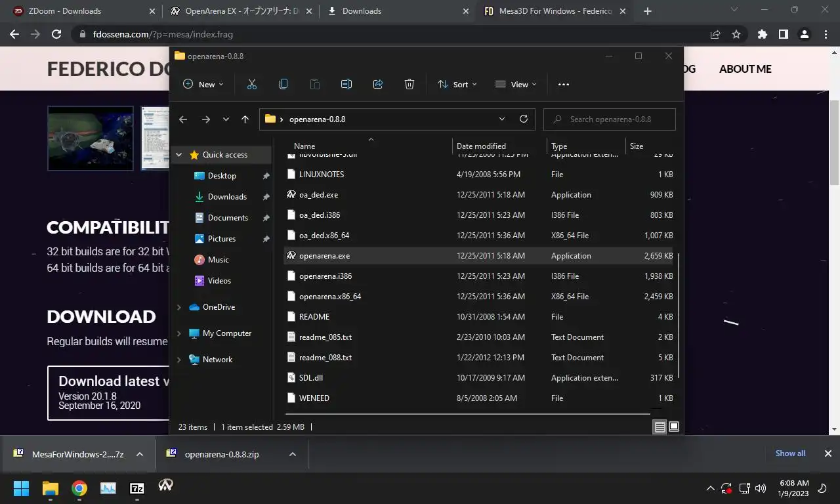Open MesaForWindows download options chevron

pos(140,454)
